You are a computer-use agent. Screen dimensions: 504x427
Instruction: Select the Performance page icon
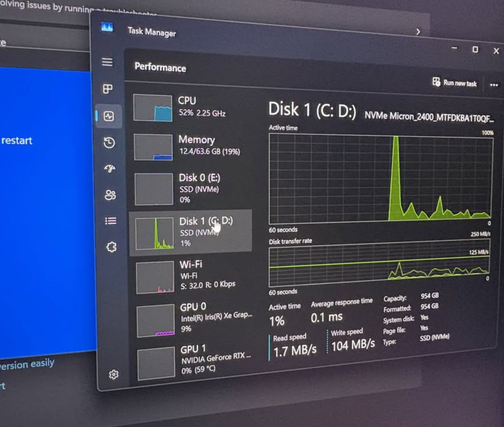pyautogui.click(x=109, y=116)
